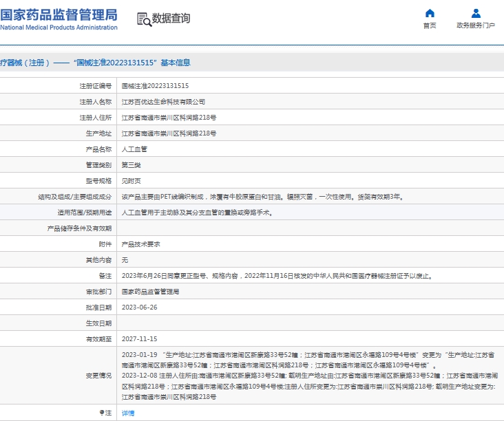Click registration number 国械注准20223131515 value

click(x=155, y=86)
